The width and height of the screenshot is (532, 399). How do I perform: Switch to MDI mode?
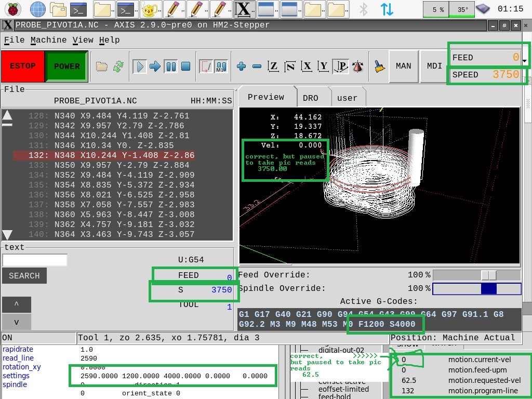point(434,66)
